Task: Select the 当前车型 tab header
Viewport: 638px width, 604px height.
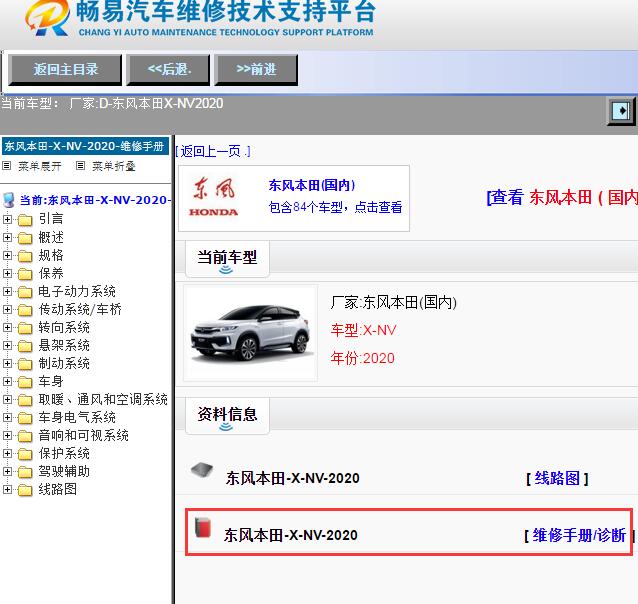Action: click(227, 258)
